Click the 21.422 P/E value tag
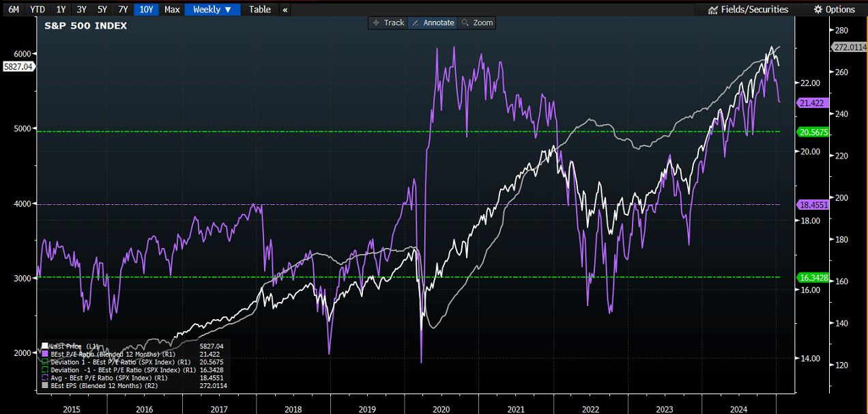 (811, 102)
